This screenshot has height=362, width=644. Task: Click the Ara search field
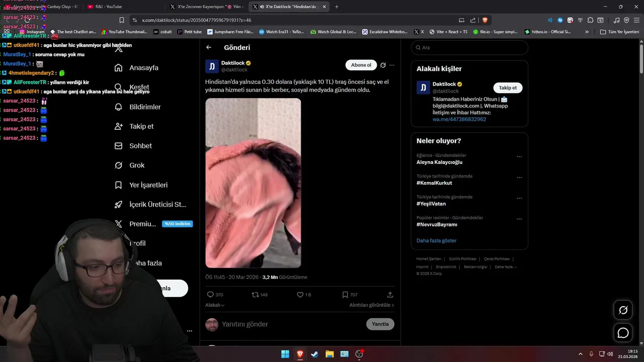pyautogui.click(x=469, y=47)
